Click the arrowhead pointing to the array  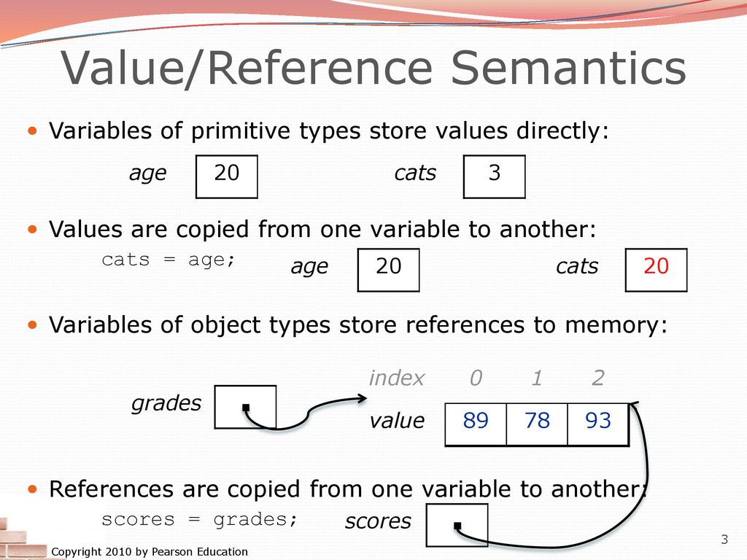click(x=362, y=398)
